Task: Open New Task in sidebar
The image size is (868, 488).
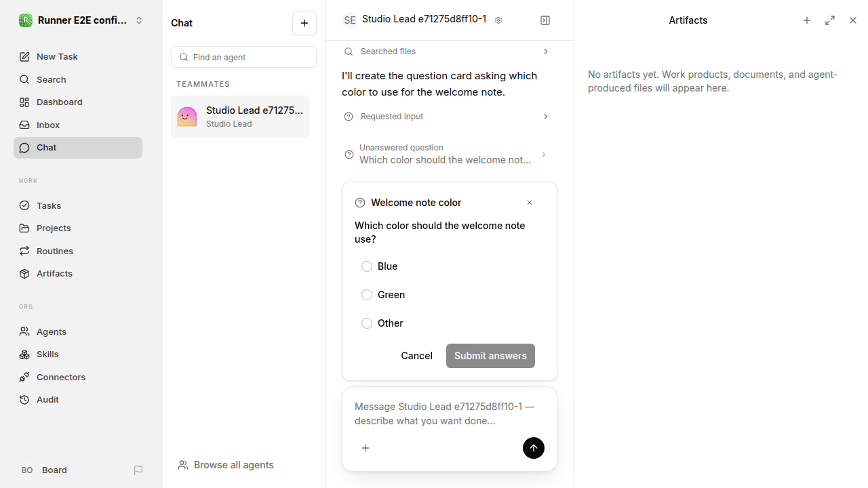Action: (x=78, y=57)
